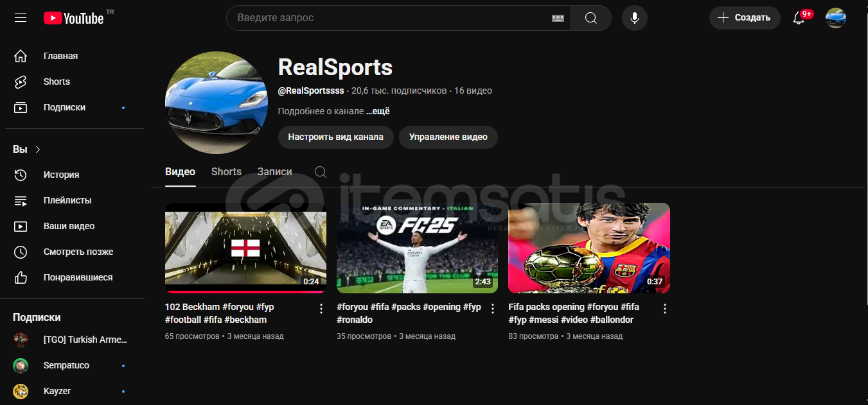Open the on-screen keyboard icon in search
This screenshot has width=868, height=405.
pyautogui.click(x=558, y=18)
